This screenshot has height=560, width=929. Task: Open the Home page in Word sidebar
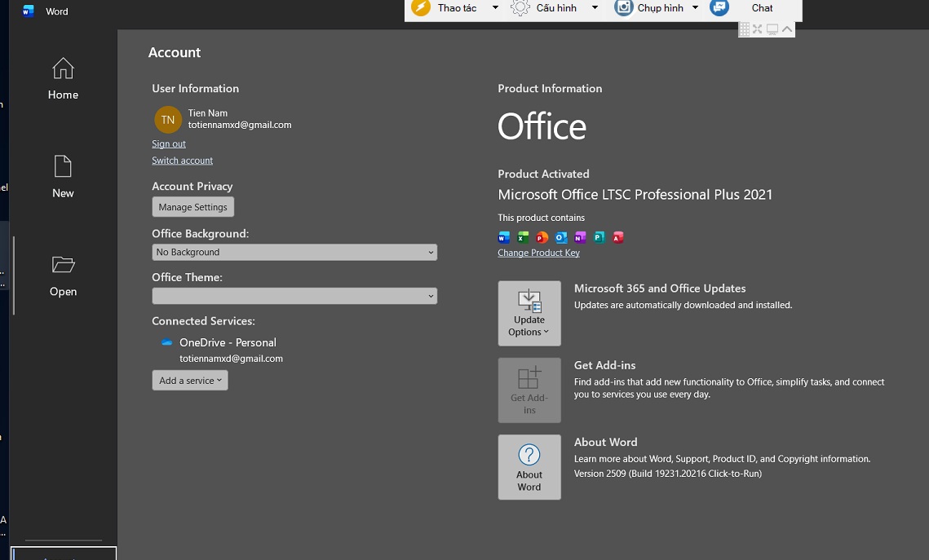point(63,79)
